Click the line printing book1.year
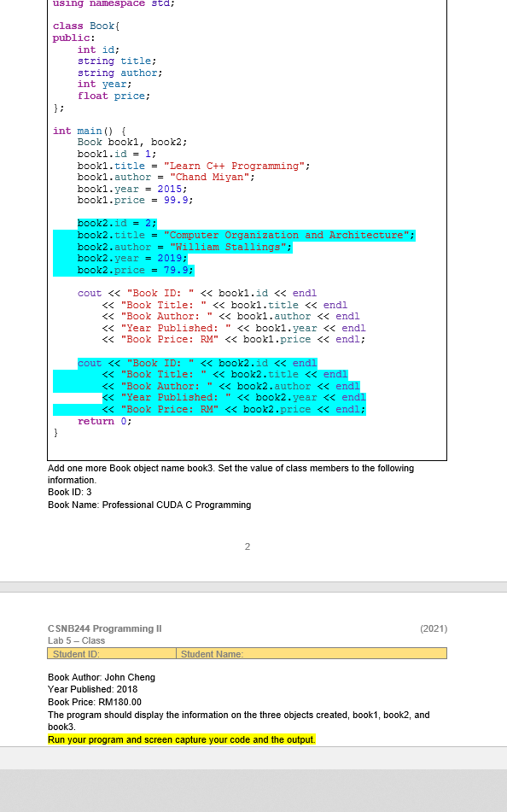Screen dimensions: 507x812 (234, 328)
